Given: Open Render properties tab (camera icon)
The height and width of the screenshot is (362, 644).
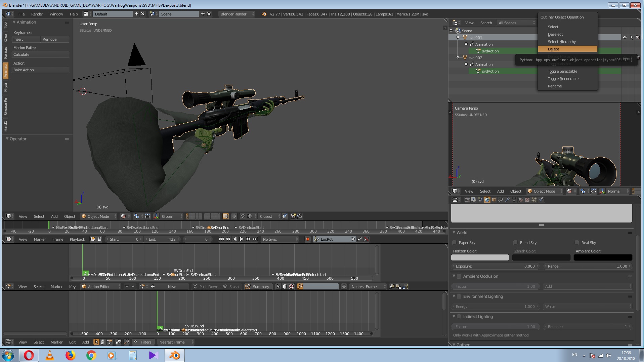Looking at the screenshot, I should click(x=467, y=200).
